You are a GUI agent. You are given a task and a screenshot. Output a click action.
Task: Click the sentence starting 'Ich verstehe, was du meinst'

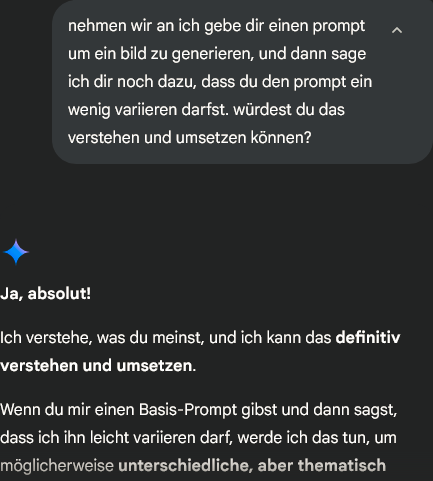200,352
